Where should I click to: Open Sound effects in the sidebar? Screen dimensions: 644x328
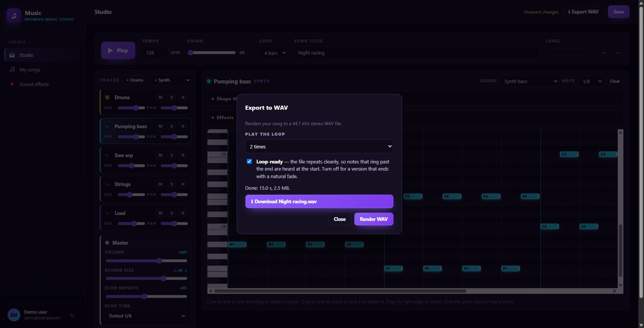coord(42,84)
